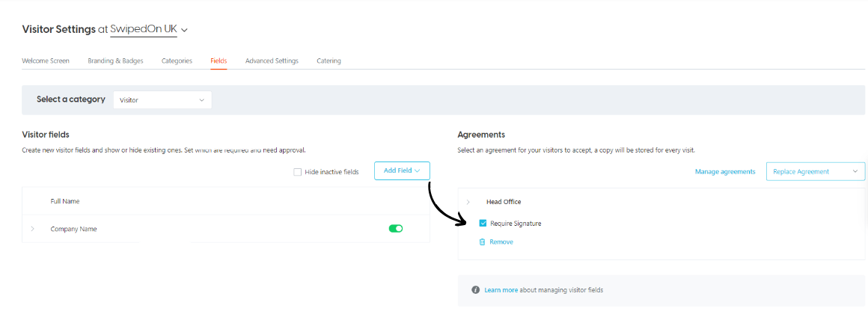Open the Add Field dropdown
Screen dimensions: 868x323
[x=402, y=171]
